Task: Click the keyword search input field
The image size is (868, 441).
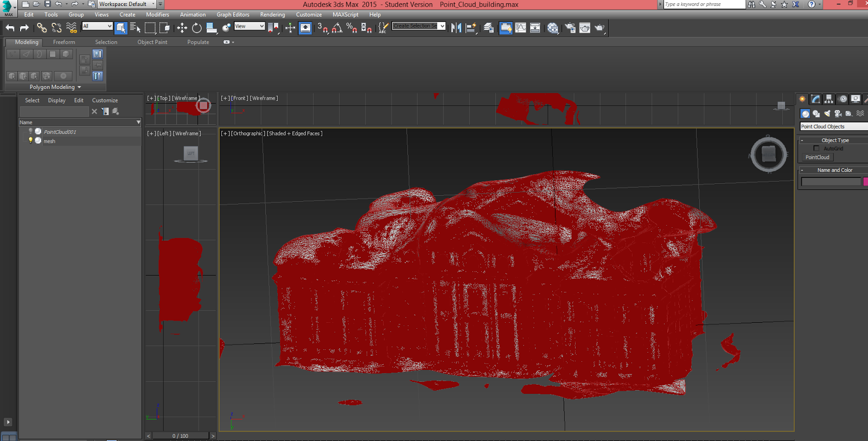Action: 704,4
